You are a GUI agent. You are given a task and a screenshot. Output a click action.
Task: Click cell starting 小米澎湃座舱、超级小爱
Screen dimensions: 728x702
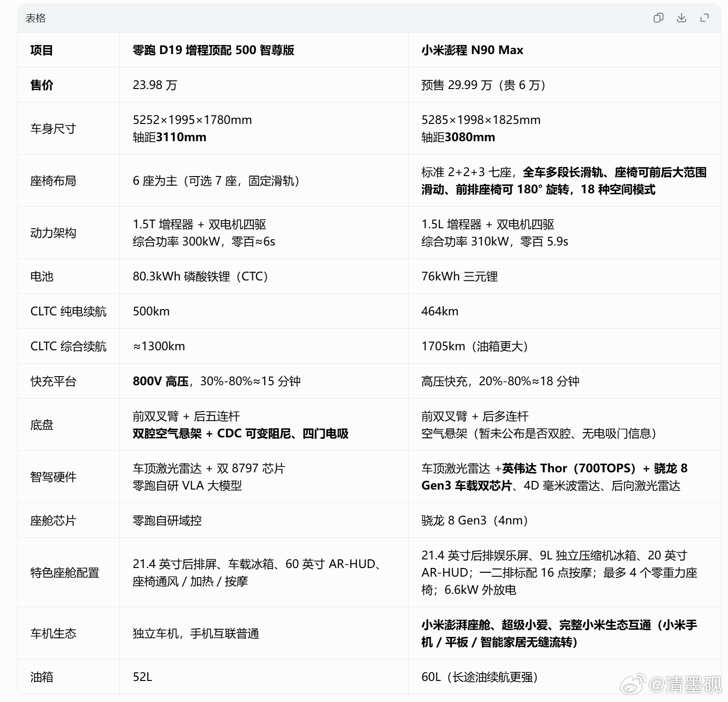pos(559,634)
